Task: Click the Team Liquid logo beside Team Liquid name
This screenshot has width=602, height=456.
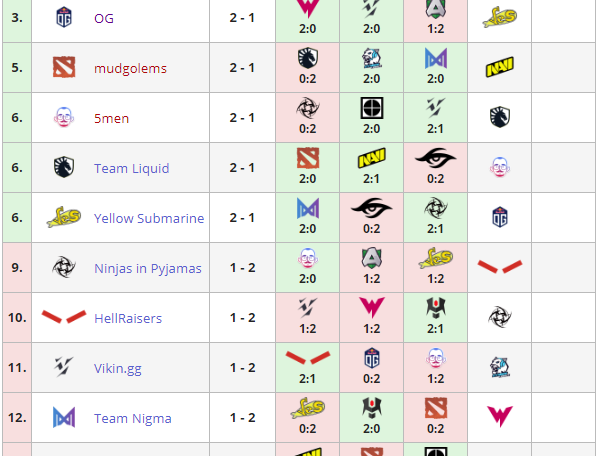Action: [x=64, y=168]
